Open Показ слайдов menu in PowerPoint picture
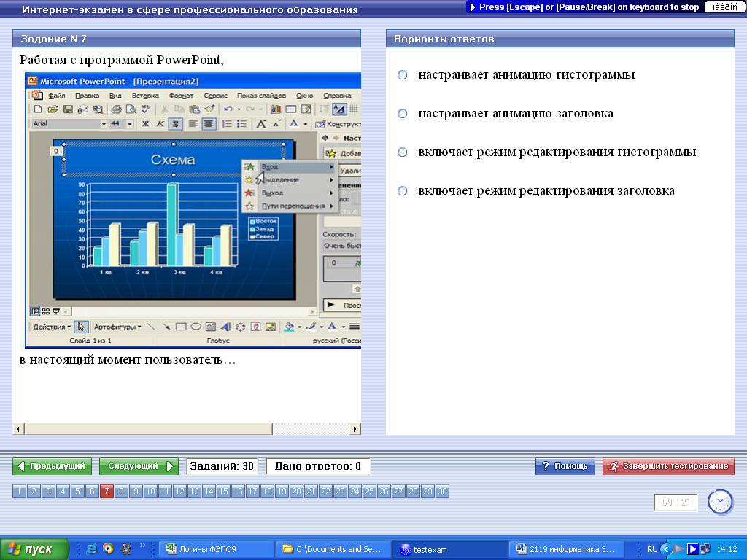Viewport: 747px width, 560px height. click(262, 96)
